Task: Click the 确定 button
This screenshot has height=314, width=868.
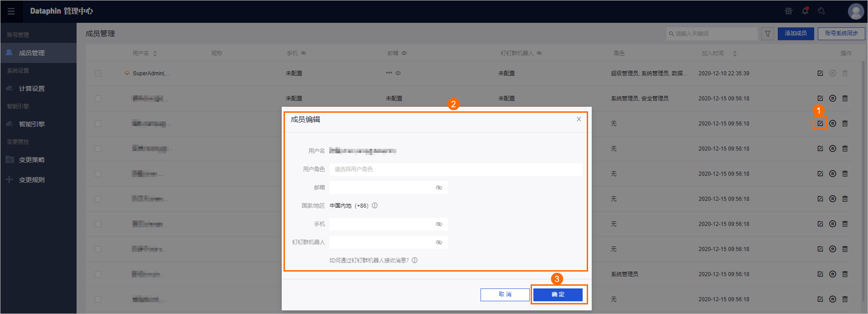Action: coord(558,295)
